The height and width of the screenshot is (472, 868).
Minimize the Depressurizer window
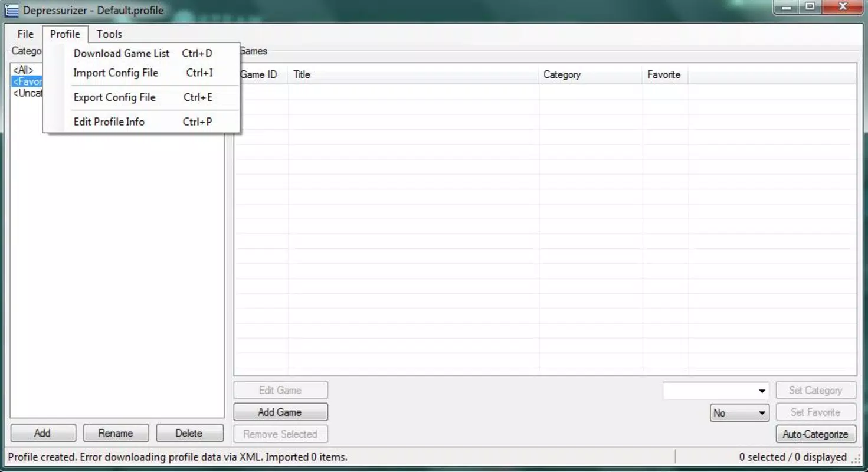tap(787, 7)
